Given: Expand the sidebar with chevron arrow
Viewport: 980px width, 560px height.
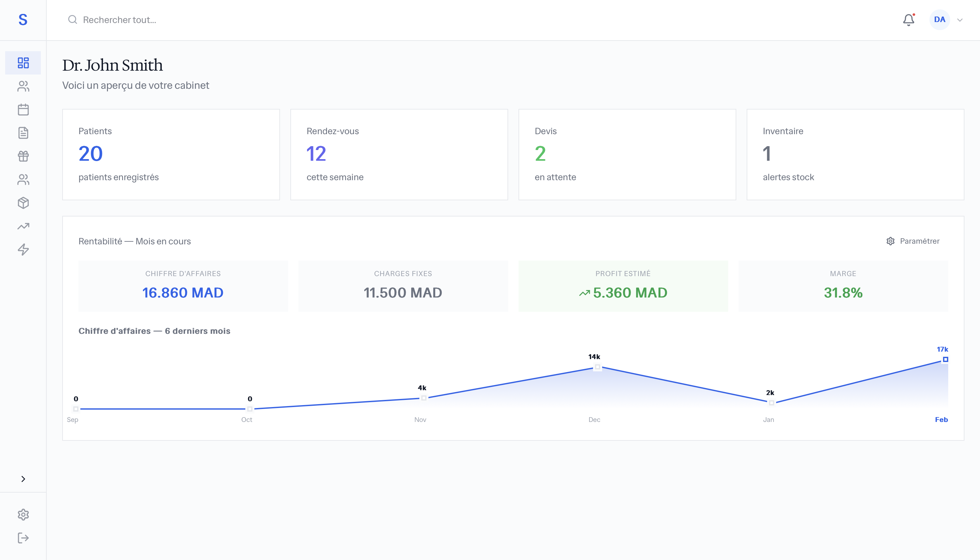Looking at the screenshot, I should click(x=23, y=479).
